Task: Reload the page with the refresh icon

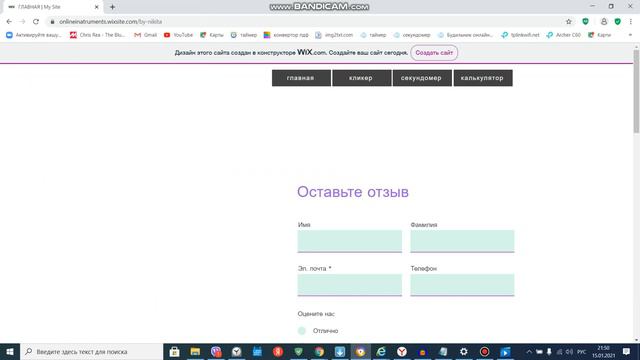Action: tap(36, 22)
